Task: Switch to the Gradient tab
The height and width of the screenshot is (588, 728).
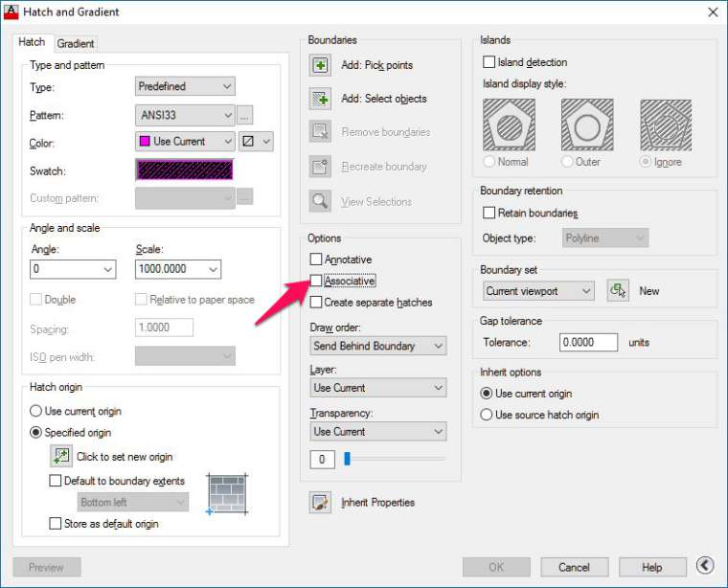Action: pyautogui.click(x=76, y=43)
